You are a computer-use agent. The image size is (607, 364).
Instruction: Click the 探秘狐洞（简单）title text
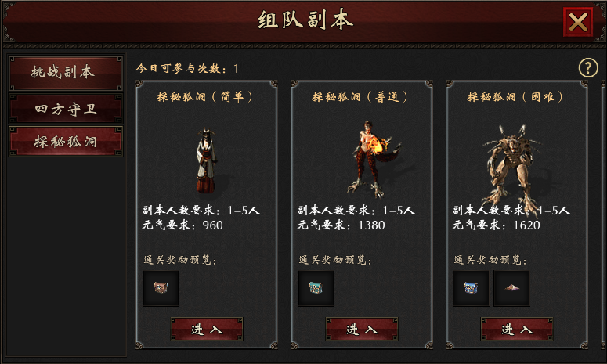[x=204, y=97]
